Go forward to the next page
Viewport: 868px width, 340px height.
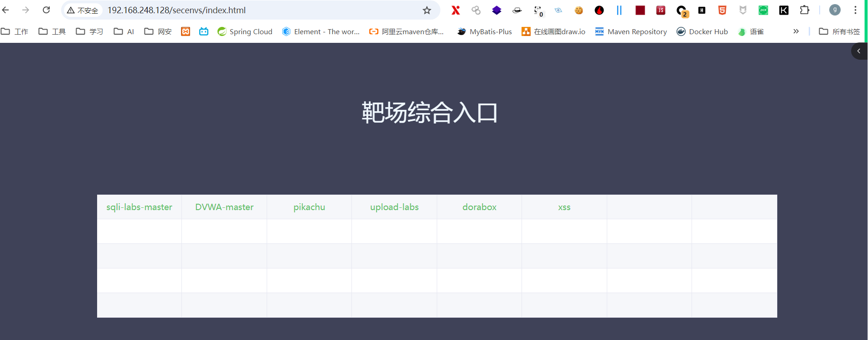(26, 10)
